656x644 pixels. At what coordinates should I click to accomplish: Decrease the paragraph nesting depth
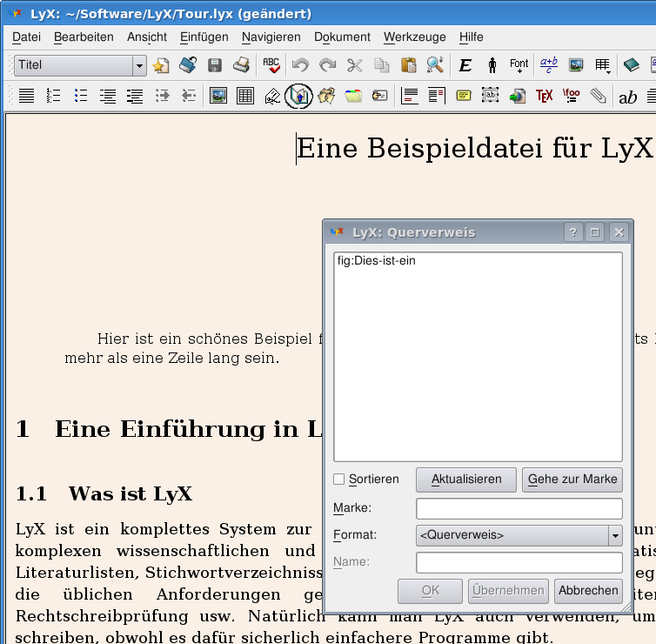[189, 96]
